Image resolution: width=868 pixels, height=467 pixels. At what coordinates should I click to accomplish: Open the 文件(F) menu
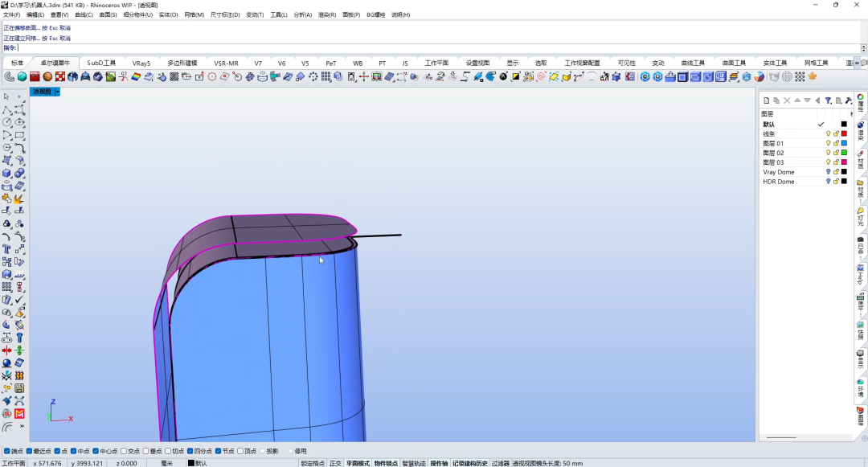pyautogui.click(x=11, y=15)
